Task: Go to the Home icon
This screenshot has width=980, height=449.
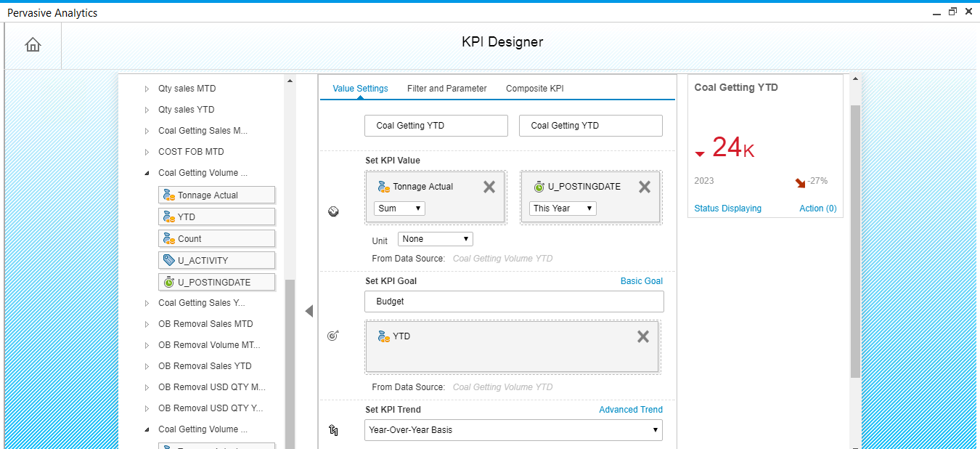Action: 33,45
